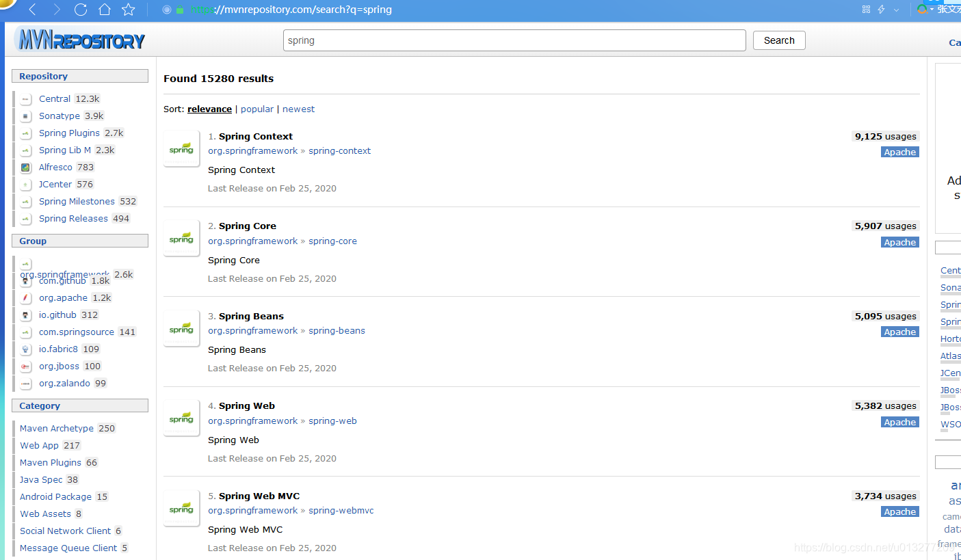Open the Spring Context result title
Viewport: 961px width, 560px height.
tap(256, 137)
